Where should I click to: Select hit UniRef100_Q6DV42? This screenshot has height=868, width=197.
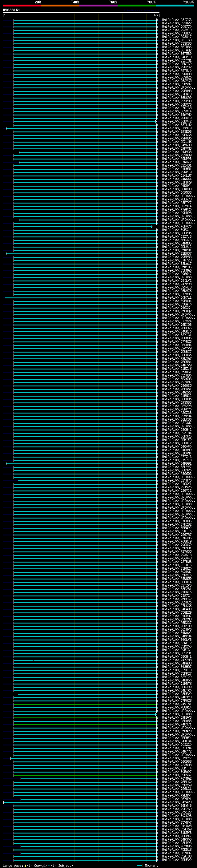(176, 121)
